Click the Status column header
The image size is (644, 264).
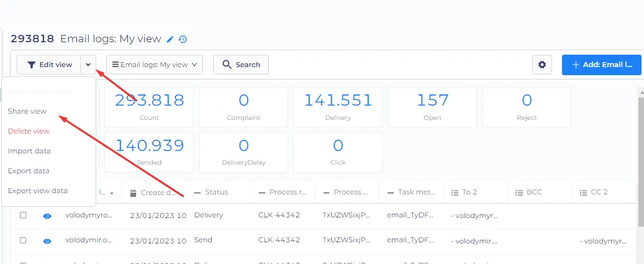point(219,192)
